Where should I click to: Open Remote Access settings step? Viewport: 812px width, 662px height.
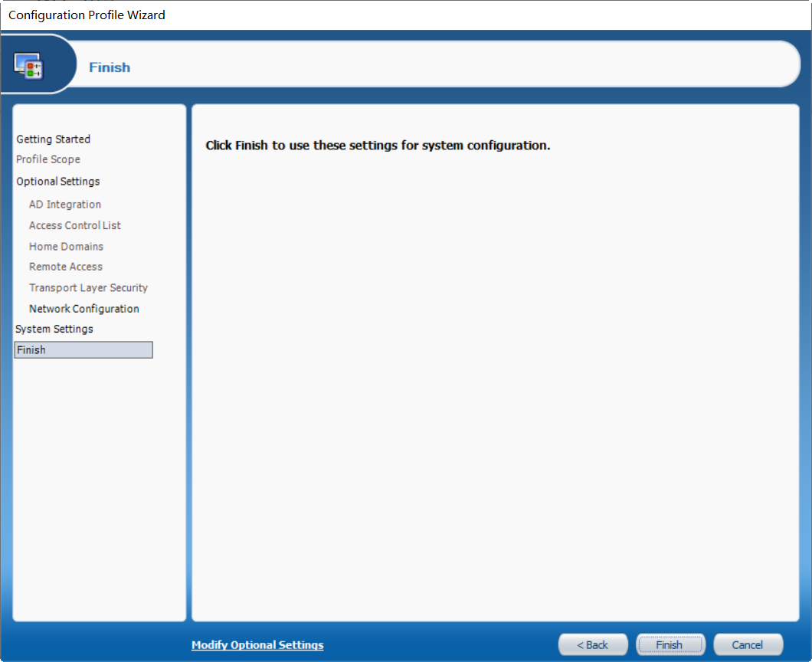pos(66,267)
